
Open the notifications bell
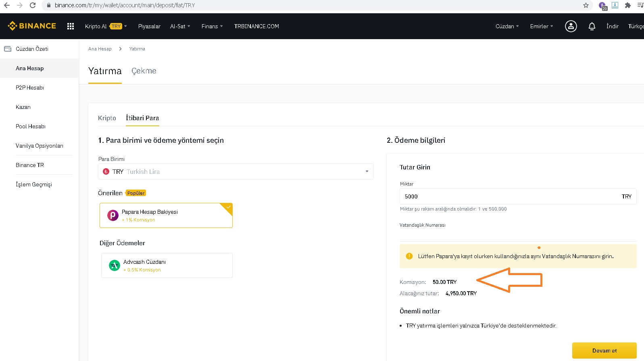pos(592,26)
